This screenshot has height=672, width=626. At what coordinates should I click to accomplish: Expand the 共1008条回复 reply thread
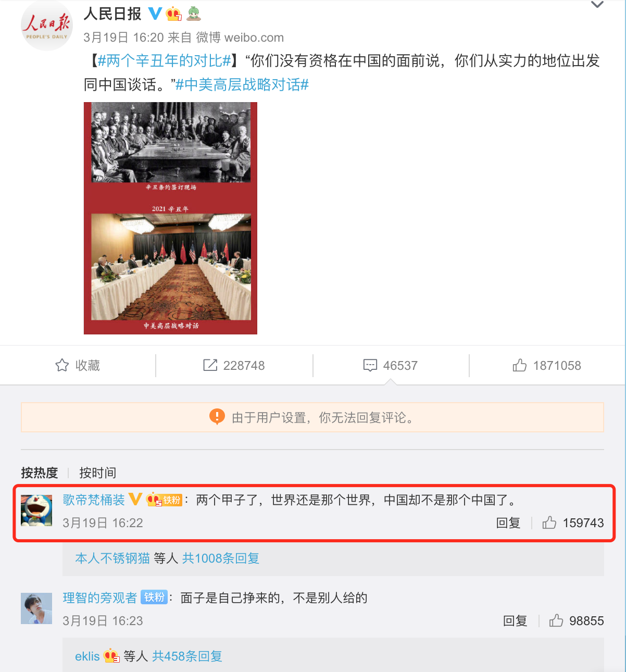(x=221, y=558)
